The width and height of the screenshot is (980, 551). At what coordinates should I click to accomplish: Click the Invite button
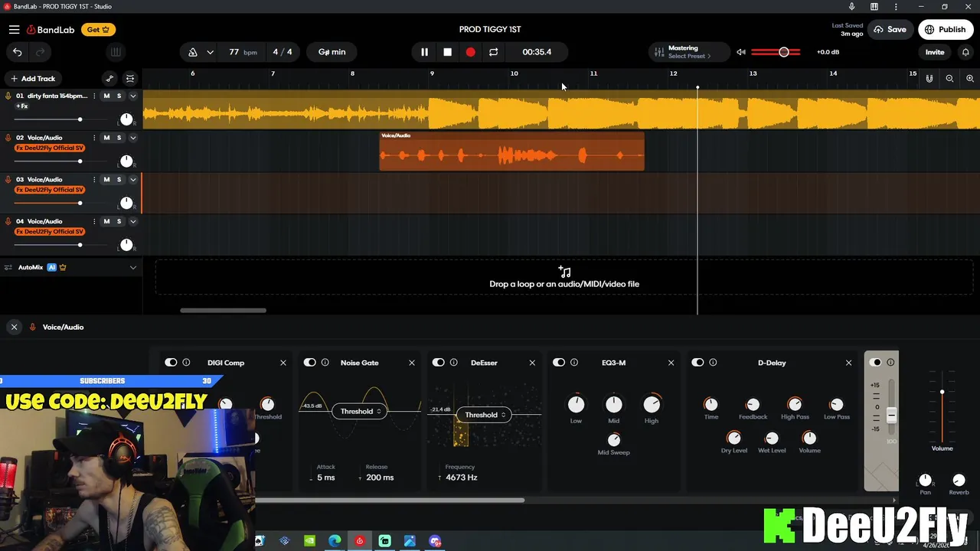coord(935,52)
